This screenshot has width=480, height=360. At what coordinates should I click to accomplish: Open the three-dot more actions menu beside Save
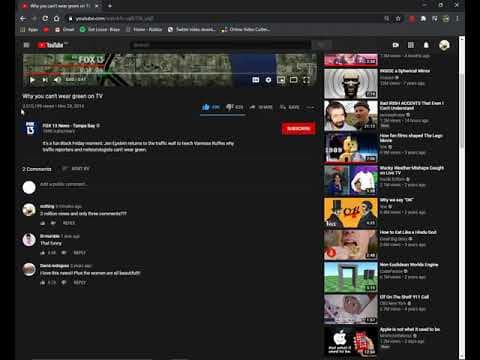[310, 107]
